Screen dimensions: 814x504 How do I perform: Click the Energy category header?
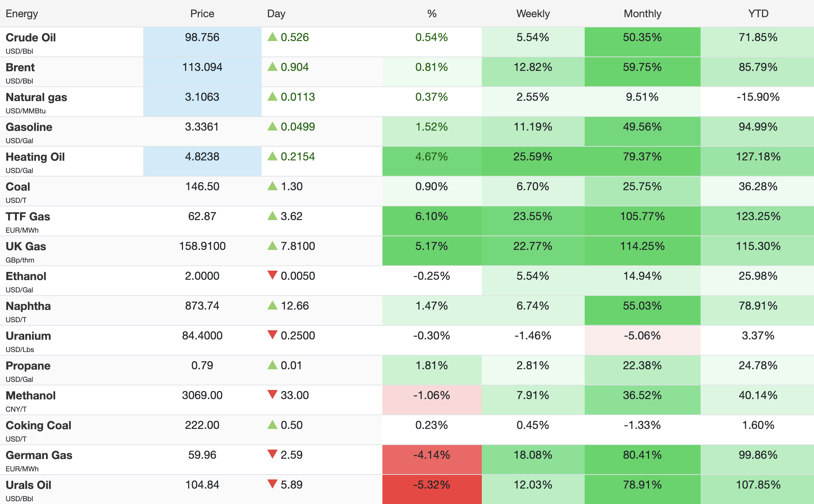[x=22, y=14]
